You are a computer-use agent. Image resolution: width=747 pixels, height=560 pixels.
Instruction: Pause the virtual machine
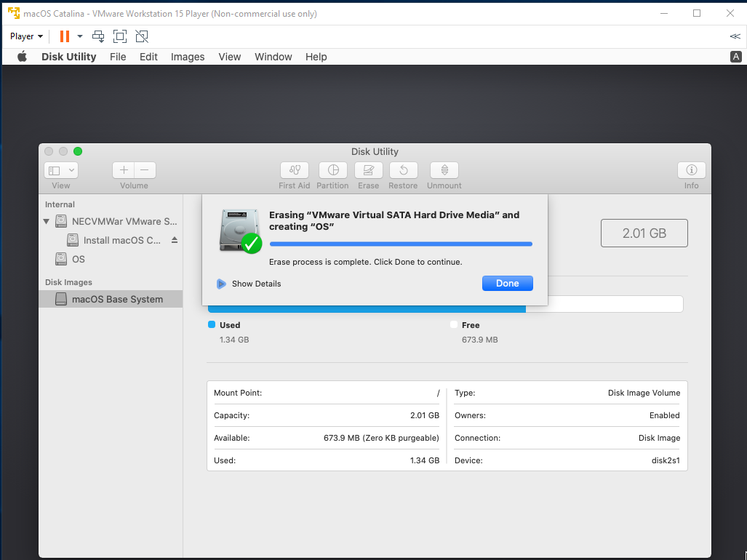coord(64,36)
